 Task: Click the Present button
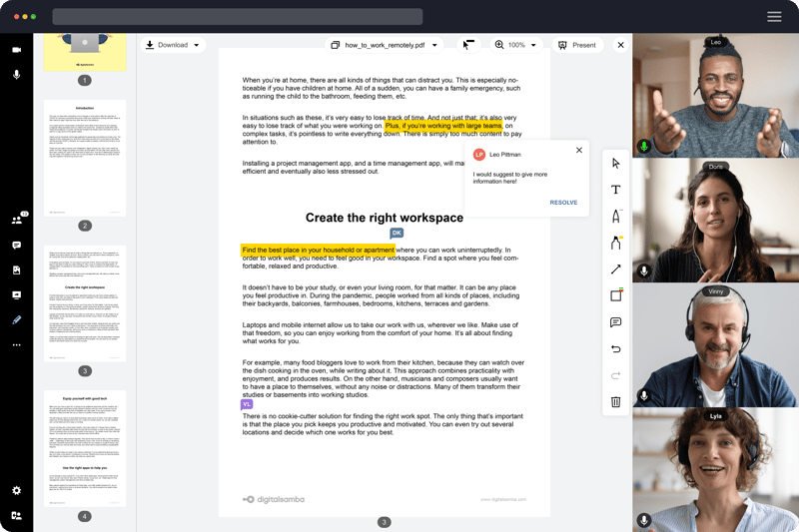[x=576, y=45]
